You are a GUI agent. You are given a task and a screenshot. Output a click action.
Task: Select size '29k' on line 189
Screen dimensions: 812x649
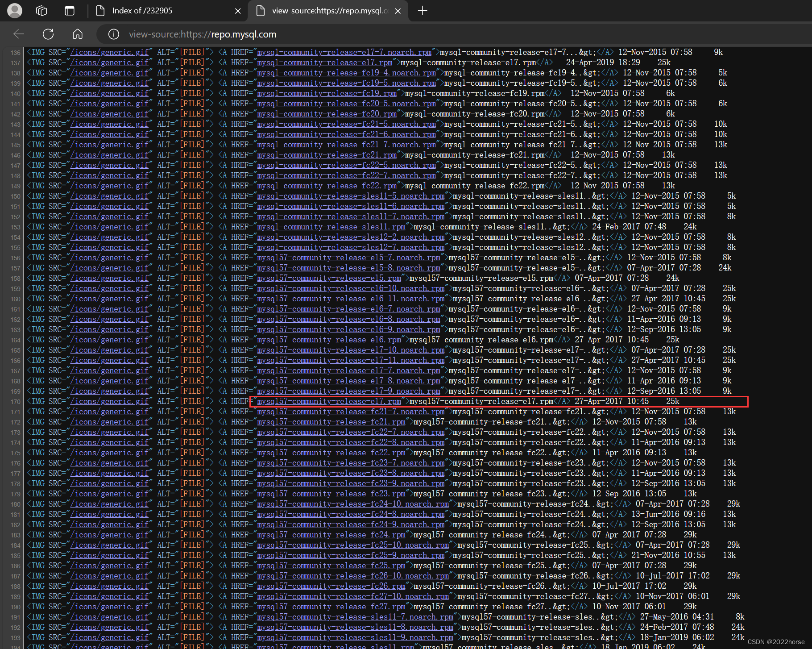(x=733, y=596)
